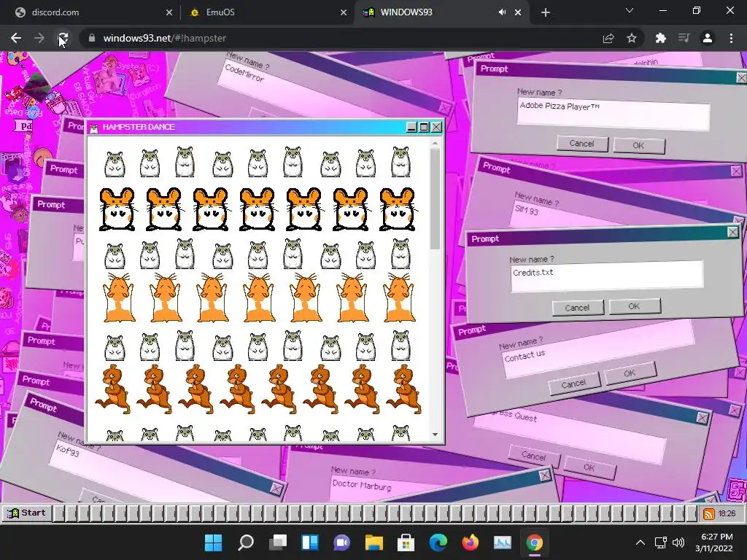Share this page from the address bar
Screen dimensions: 747x560
(x=608, y=38)
